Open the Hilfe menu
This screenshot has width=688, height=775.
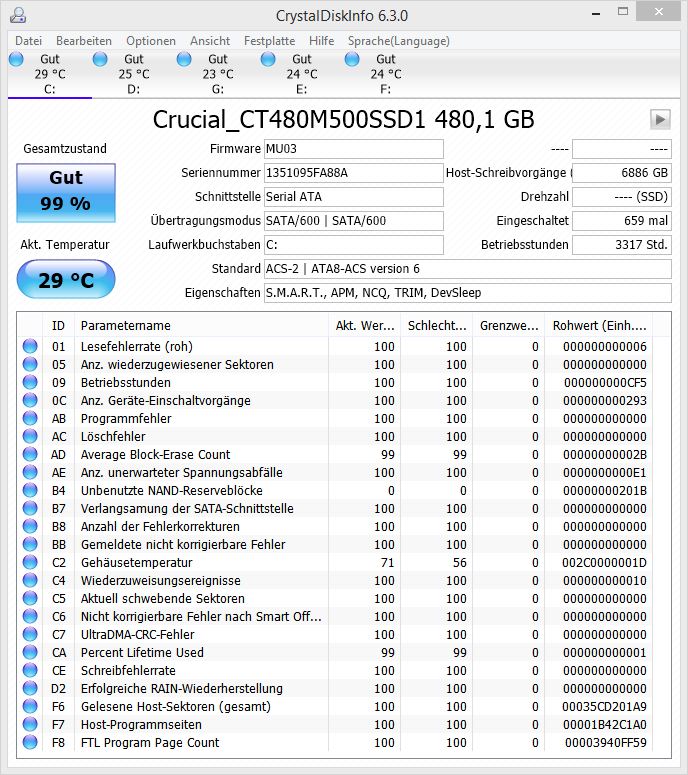point(321,41)
